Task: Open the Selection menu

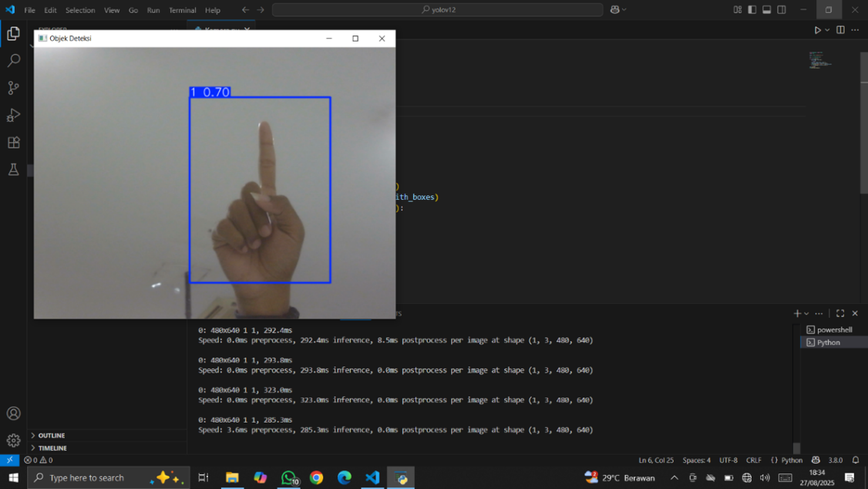Action: tap(80, 10)
